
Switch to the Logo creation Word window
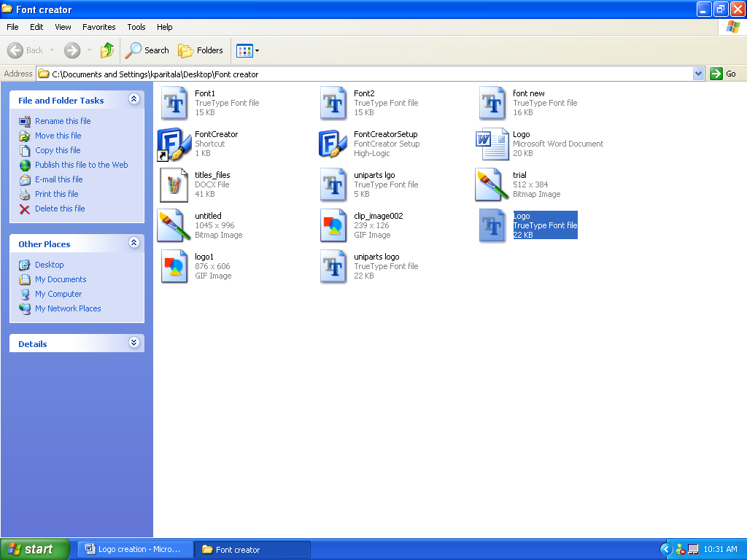(134, 550)
